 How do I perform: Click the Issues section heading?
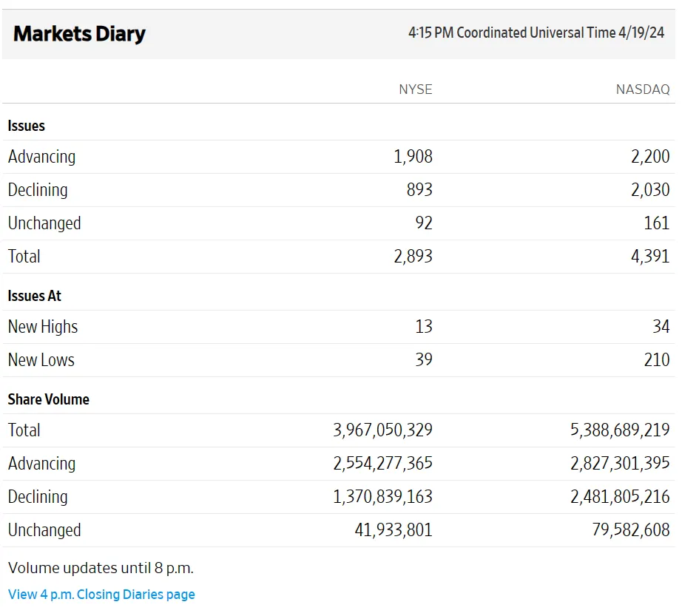(x=26, y=126)
